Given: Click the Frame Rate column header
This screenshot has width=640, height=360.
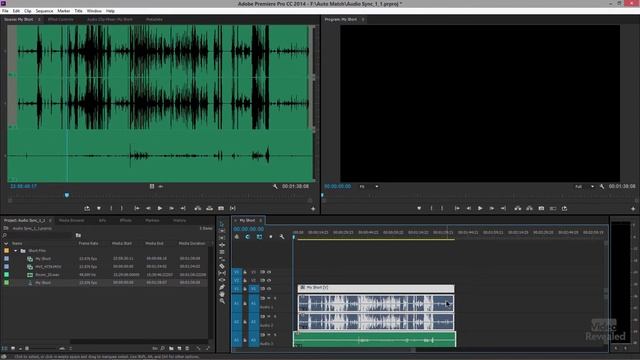Looking at the screenshot, I should tap(88, 243).
